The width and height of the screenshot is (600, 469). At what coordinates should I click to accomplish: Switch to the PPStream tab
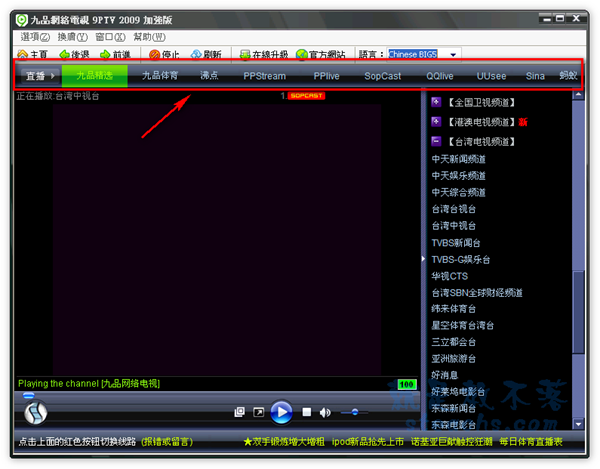(x=264, y=76)
